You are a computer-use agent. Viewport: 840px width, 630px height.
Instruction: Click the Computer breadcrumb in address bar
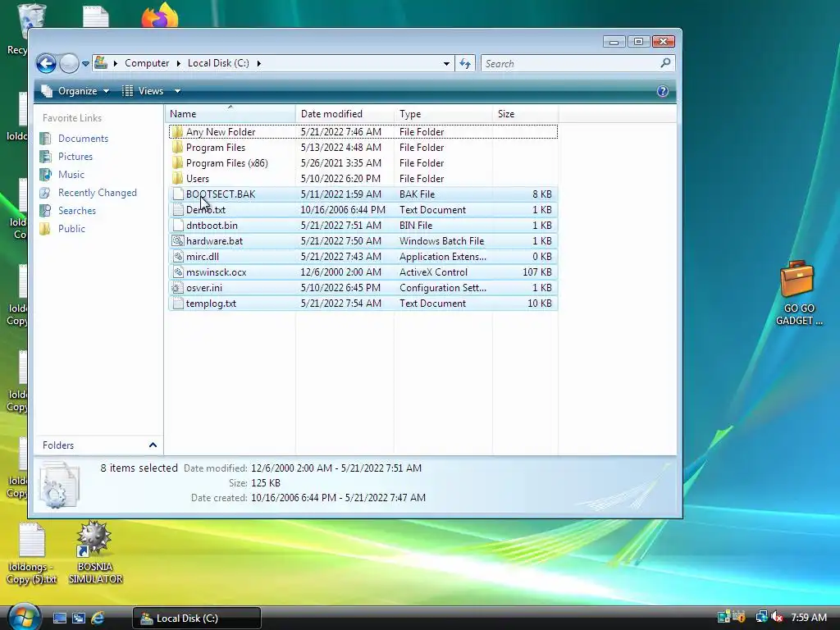(147, 63)
